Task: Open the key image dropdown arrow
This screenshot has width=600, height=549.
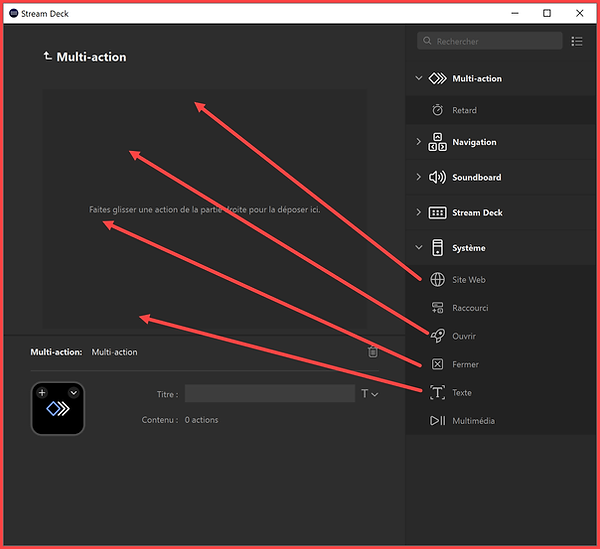Action: coord(73,393)
